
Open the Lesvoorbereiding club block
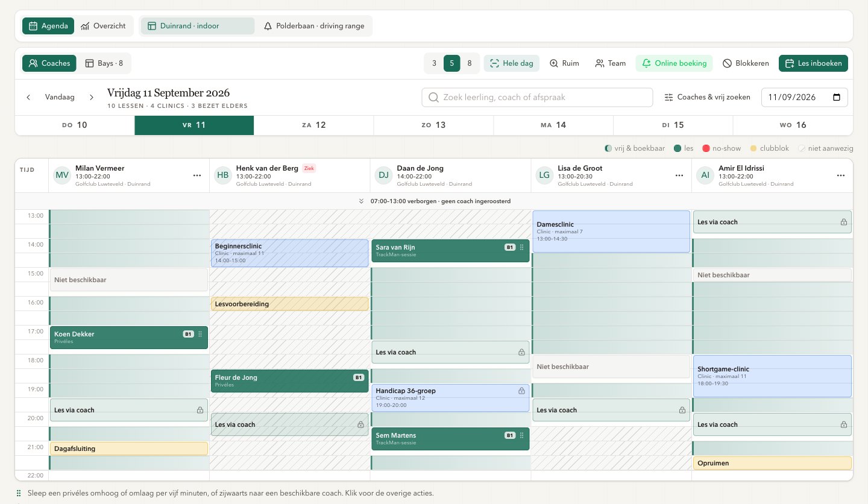[x=289, y=304]
